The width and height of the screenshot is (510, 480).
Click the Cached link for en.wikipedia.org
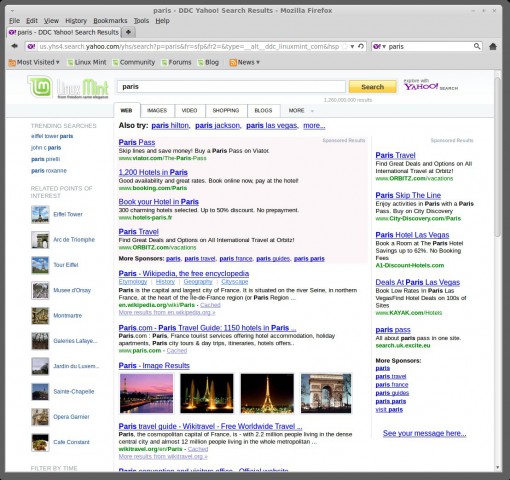click(x=210, y=305)
